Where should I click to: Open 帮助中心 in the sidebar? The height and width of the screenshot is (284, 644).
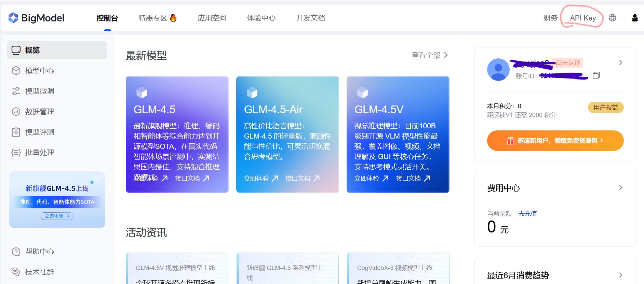(57, 252)
